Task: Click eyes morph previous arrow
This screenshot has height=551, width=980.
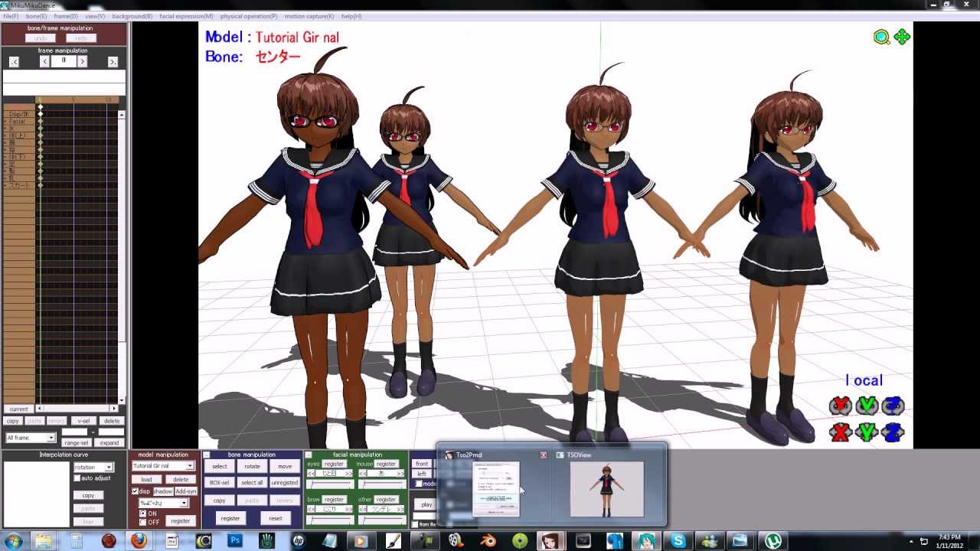Action: (x=312, y=474)
